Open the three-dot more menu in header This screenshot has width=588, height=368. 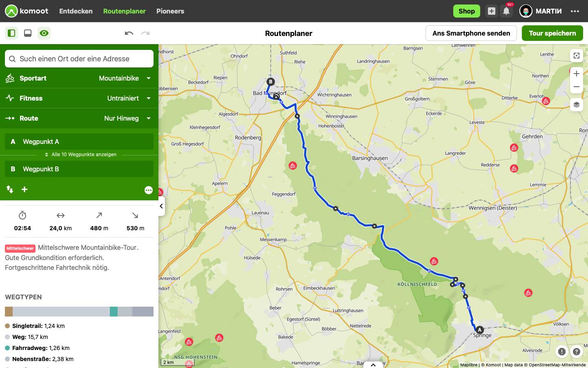[575, 11]
